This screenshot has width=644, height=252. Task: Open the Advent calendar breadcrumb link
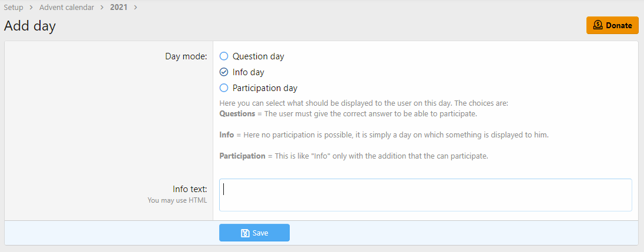tap(66, 8)
